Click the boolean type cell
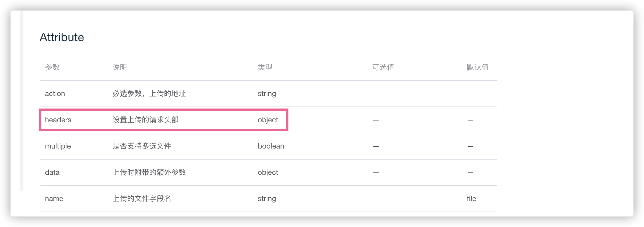The image size is (644, 227). point(271,146)
